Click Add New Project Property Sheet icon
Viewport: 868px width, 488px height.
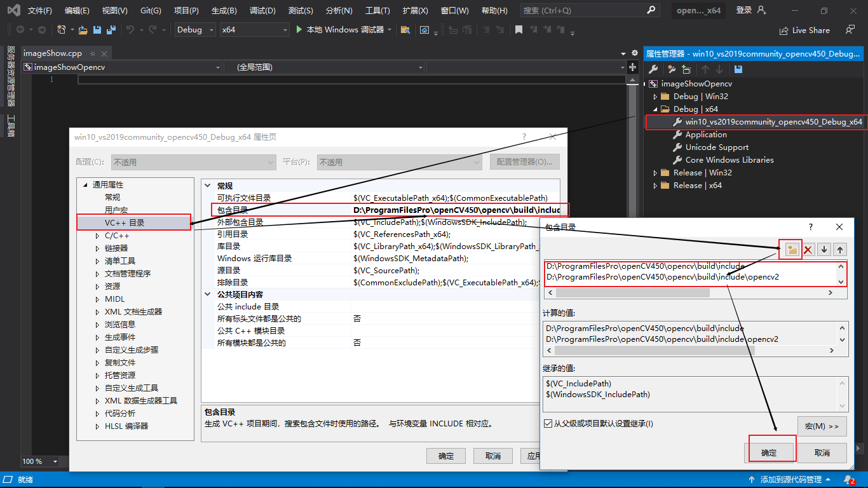[671, 69]
